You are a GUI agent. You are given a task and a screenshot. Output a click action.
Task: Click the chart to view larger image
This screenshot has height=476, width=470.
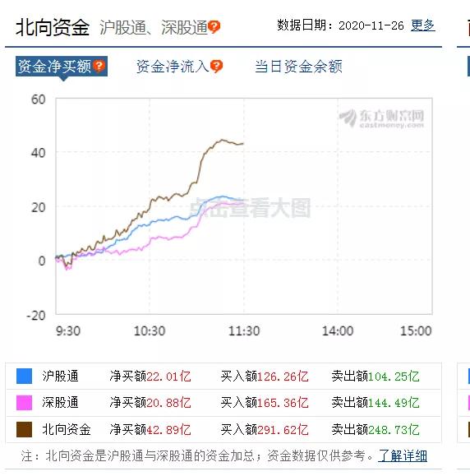click(x=244, y=206)
